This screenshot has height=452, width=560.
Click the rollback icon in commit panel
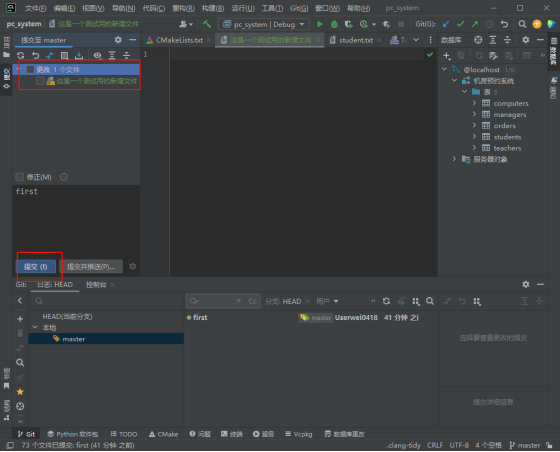pos(35,55)
